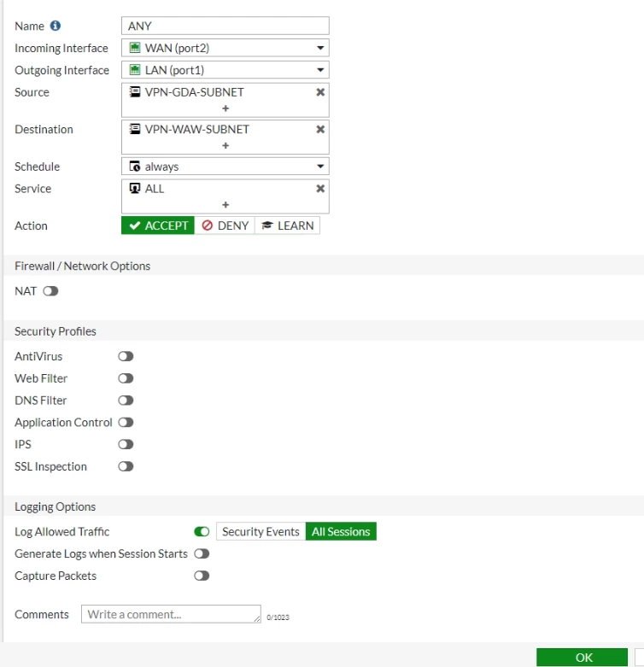This screenshot has height=667, width=644.
Task: Click the LAN port1 interface icon
Action: [x=134, y=69]
